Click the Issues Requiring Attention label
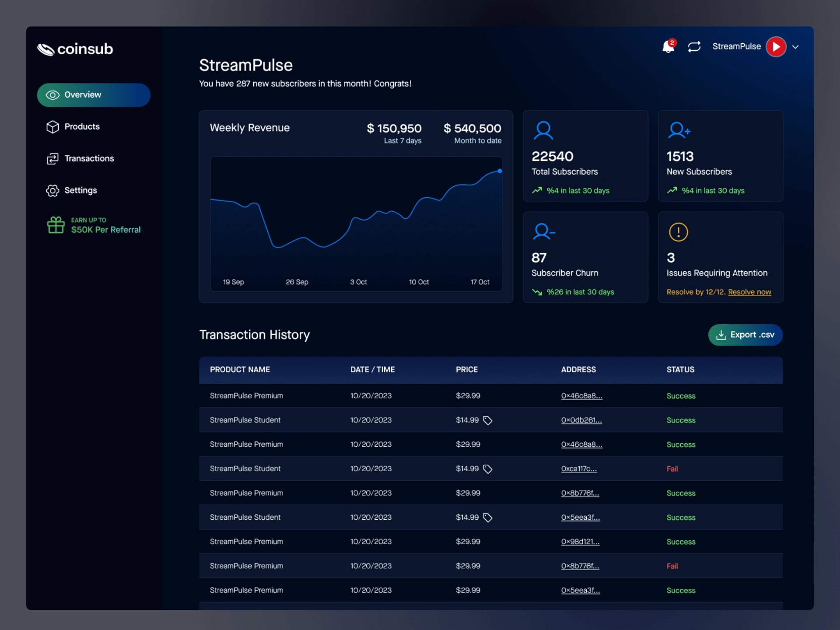 click(x=717, y=273)
